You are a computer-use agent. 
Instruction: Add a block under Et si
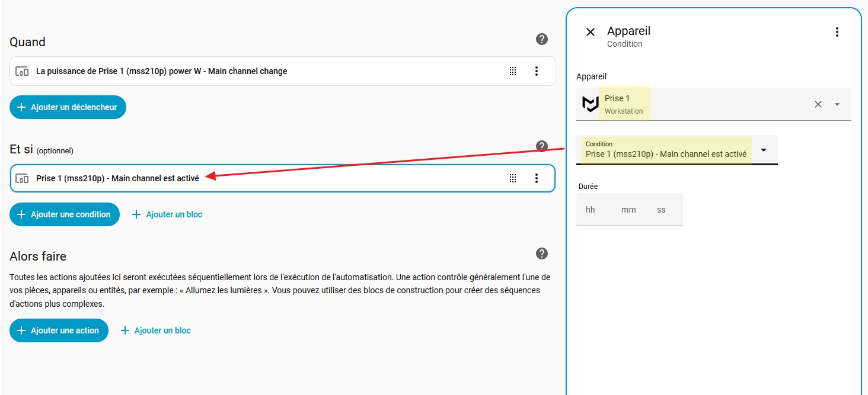click(167, 214)
